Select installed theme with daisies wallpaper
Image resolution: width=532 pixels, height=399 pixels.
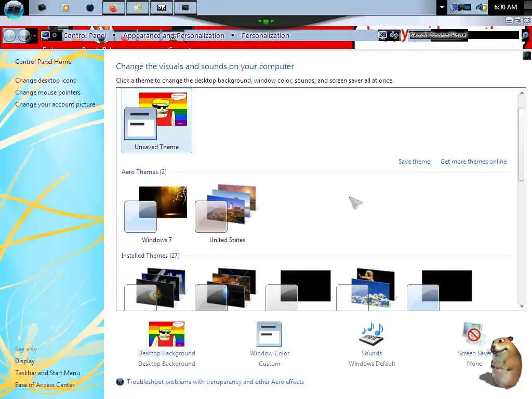(x=366, y=289)
